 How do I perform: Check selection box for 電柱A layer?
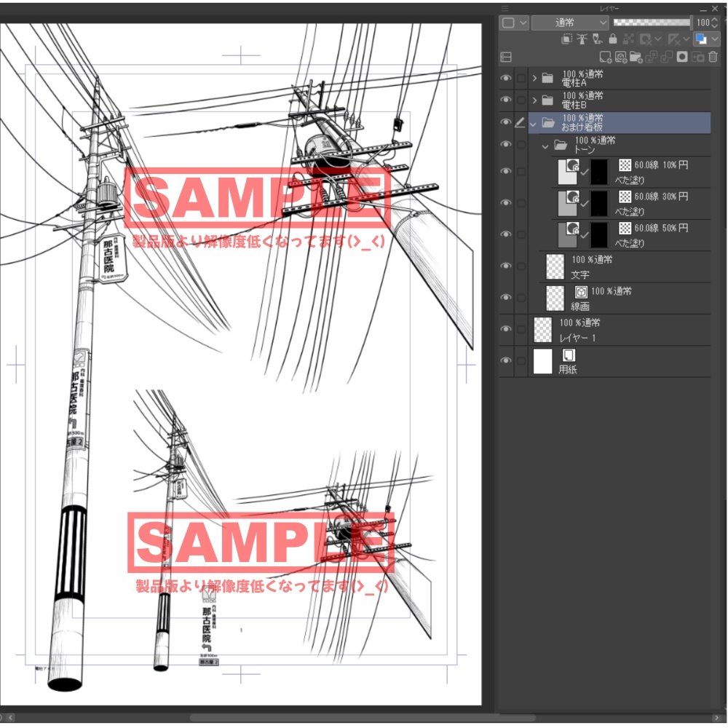click(x=521, y=78)
